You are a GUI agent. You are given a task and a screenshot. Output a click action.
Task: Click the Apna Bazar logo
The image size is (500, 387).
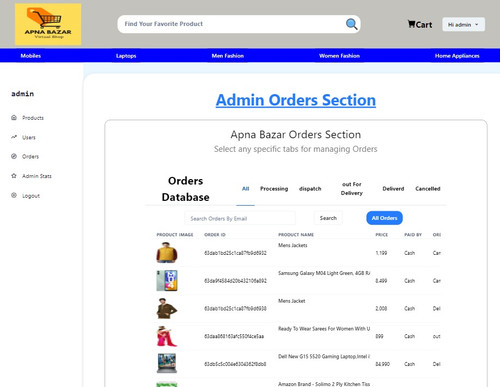[x=48, y=24]
